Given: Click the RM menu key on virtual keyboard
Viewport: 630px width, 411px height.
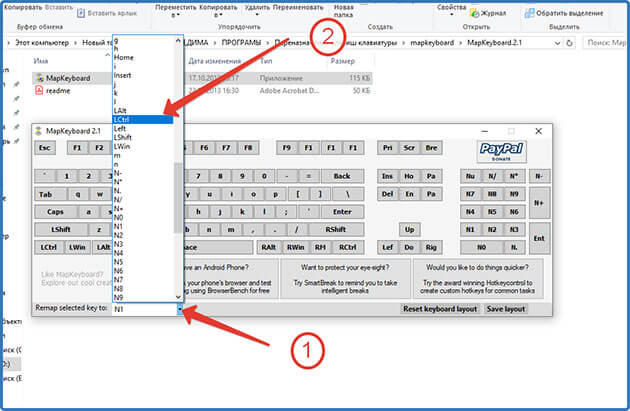Looking at the screenshot, I should point(320,247).
